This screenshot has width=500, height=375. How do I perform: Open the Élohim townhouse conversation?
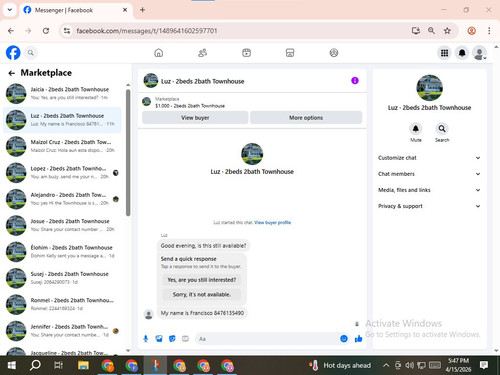(63, 252)
